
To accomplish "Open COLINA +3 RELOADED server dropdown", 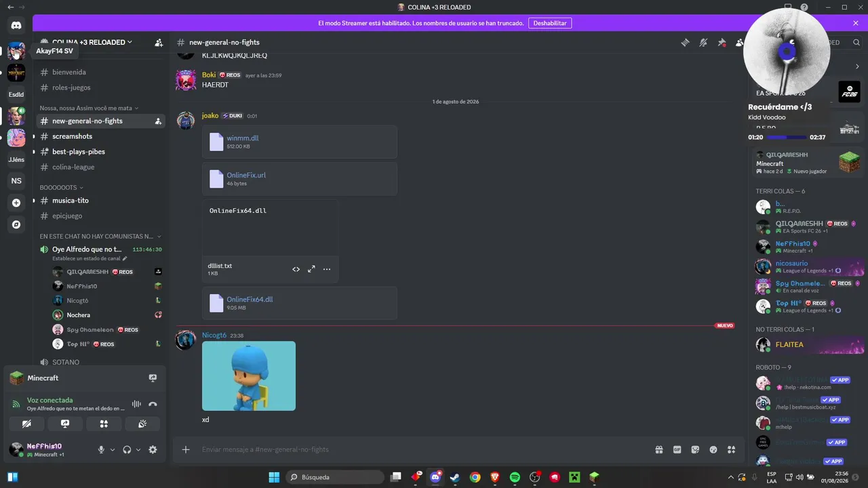I will tap(92, 42).
